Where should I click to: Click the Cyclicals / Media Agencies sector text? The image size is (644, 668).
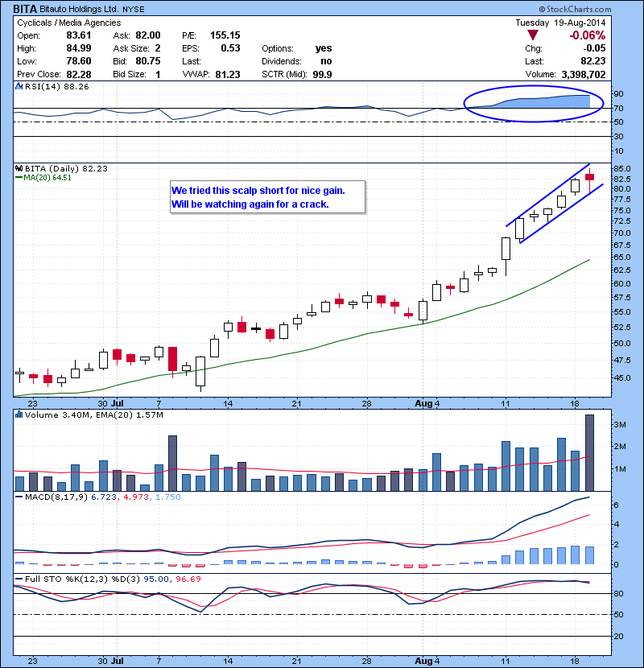coord(69,23)
